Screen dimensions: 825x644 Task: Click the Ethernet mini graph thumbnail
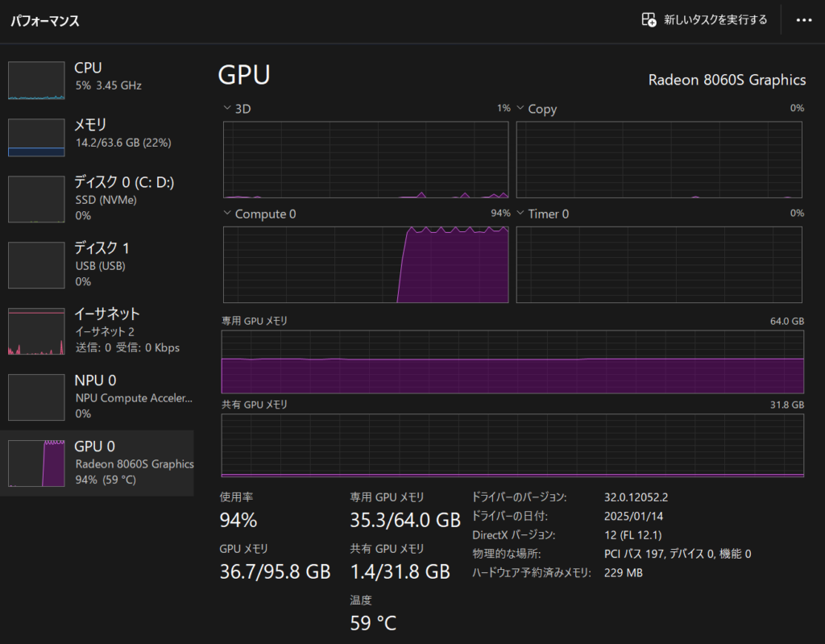pos(36,331)
